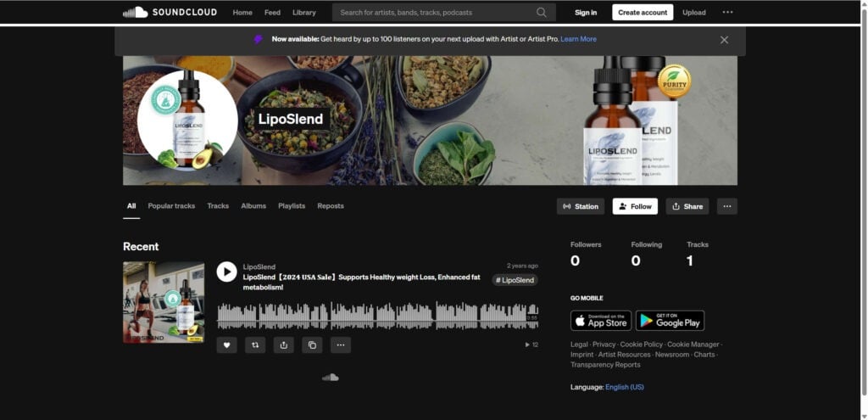Focus the search field for artists, bands, tracks
868x420 pixels.
tap(443, 12)
